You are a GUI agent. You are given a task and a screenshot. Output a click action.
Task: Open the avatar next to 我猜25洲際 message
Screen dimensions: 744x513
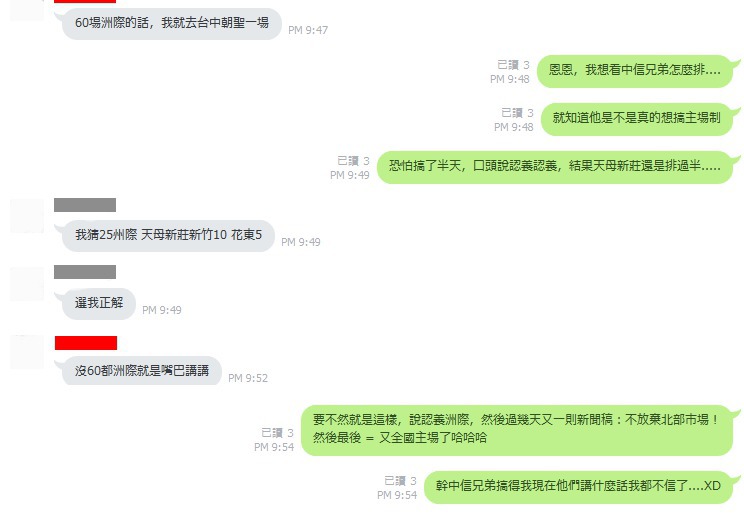click(27, 216)
